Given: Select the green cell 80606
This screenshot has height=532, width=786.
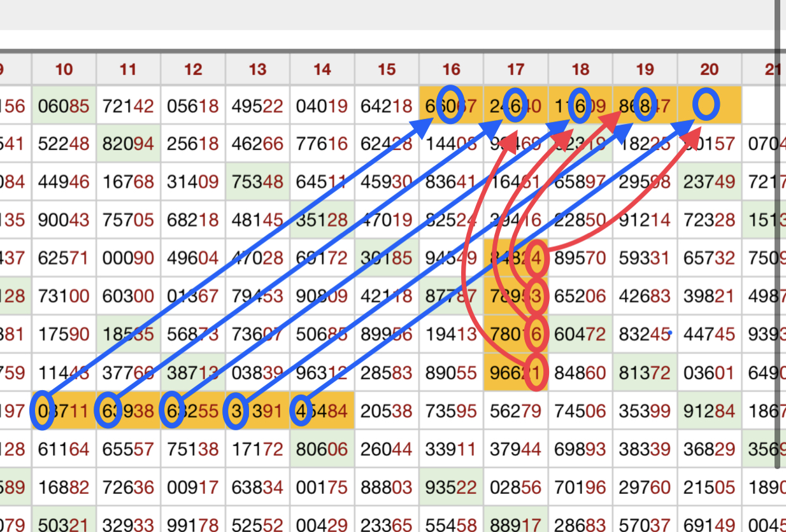Looking at the screenshot, I should point(322,450).
